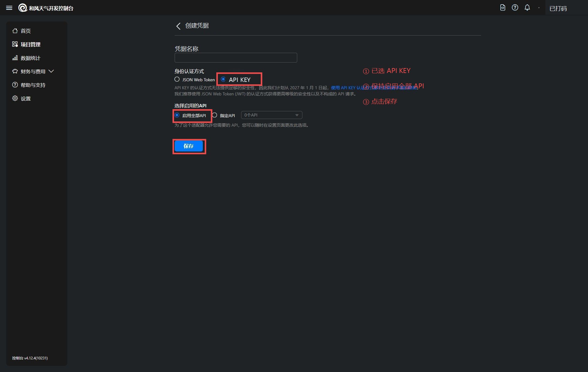Click the piggy bank icon beside 财务与费用

pyautogui.click(x=15, y=71)
